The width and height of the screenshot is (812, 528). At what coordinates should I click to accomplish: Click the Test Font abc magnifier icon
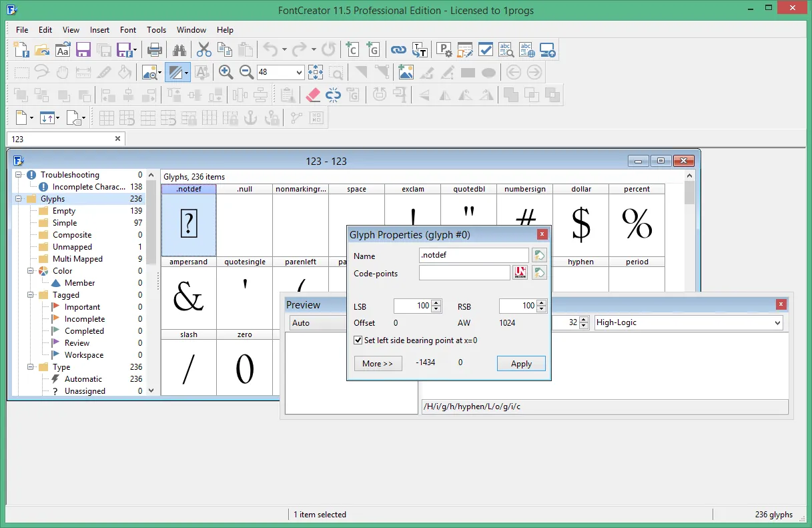[506, 49]
